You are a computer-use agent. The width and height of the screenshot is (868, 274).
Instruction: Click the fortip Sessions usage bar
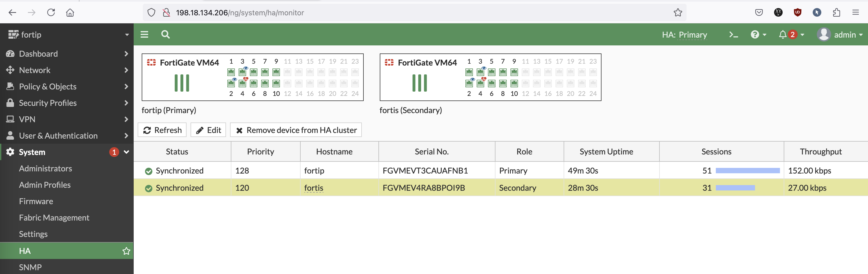(747, 171)
